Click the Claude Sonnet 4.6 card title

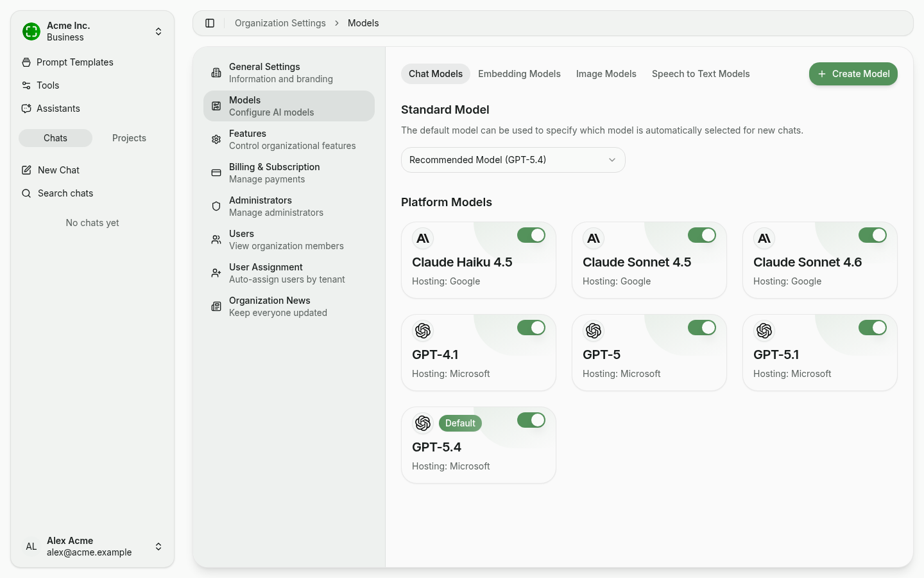[x=807, y=262]
